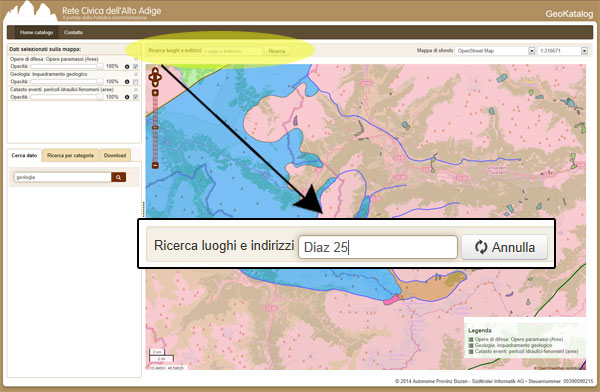Click the map pan navigation control

click(155, 77)
